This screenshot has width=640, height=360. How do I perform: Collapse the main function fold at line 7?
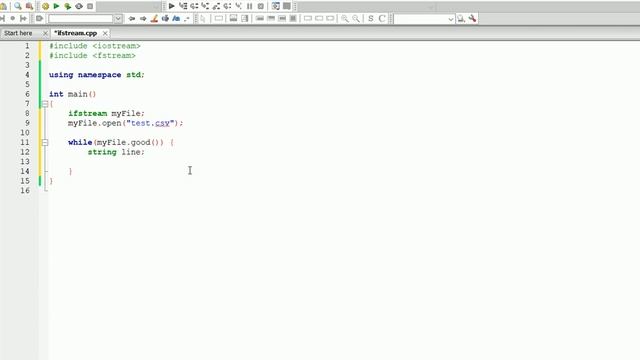tap(45, 104)
